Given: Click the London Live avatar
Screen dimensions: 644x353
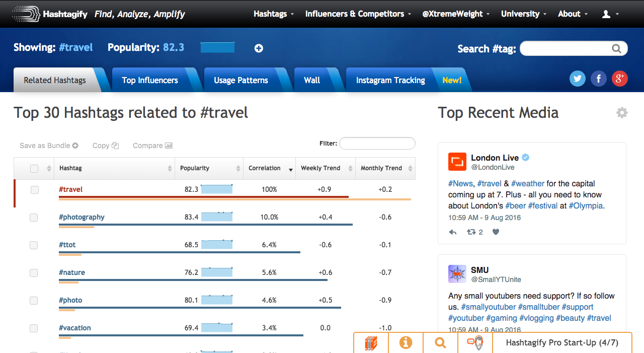Looking at the screenshot, I should point(457,162).
